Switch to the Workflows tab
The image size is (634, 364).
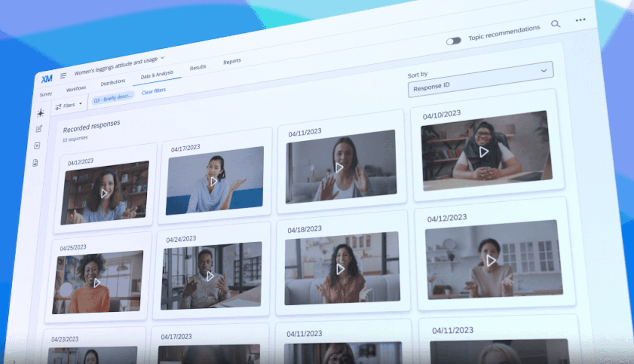pyautogui.click(x=76, y=89)
